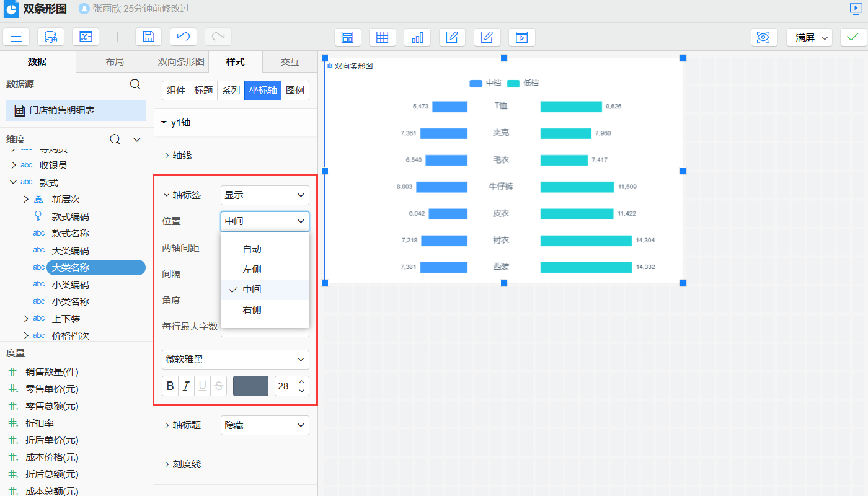Screen dimensions: 868x496
Task: Insert a bar chart component
Action: point(417,37)
